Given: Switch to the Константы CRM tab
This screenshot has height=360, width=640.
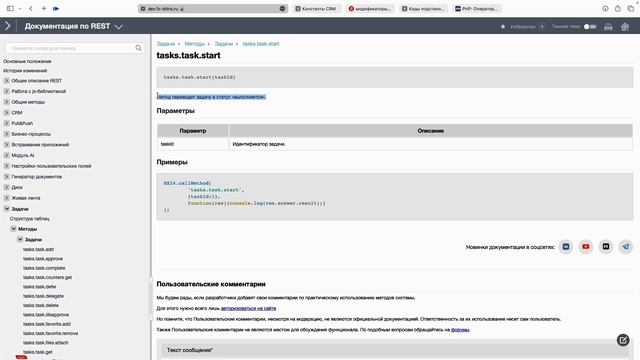Looking at the screenshot, I should [x=317, y=9].
